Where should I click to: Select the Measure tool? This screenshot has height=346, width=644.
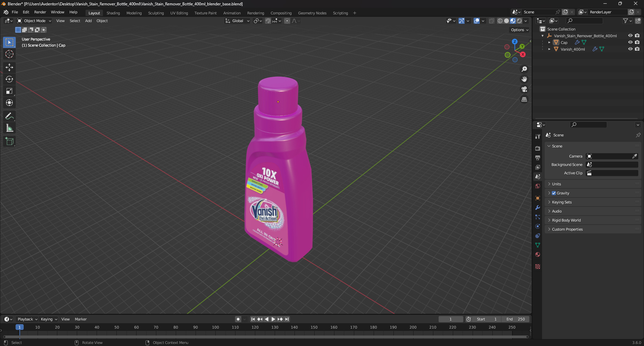[x=9, y=128]
